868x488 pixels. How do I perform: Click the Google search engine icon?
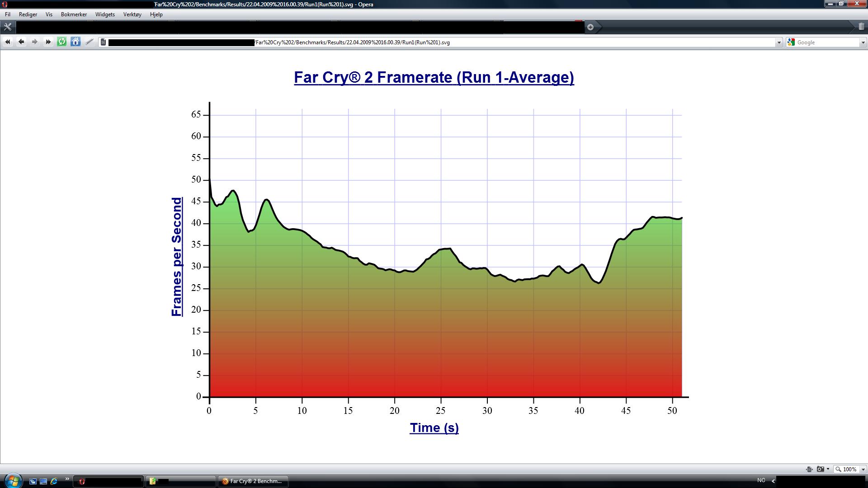pos(791,42)
